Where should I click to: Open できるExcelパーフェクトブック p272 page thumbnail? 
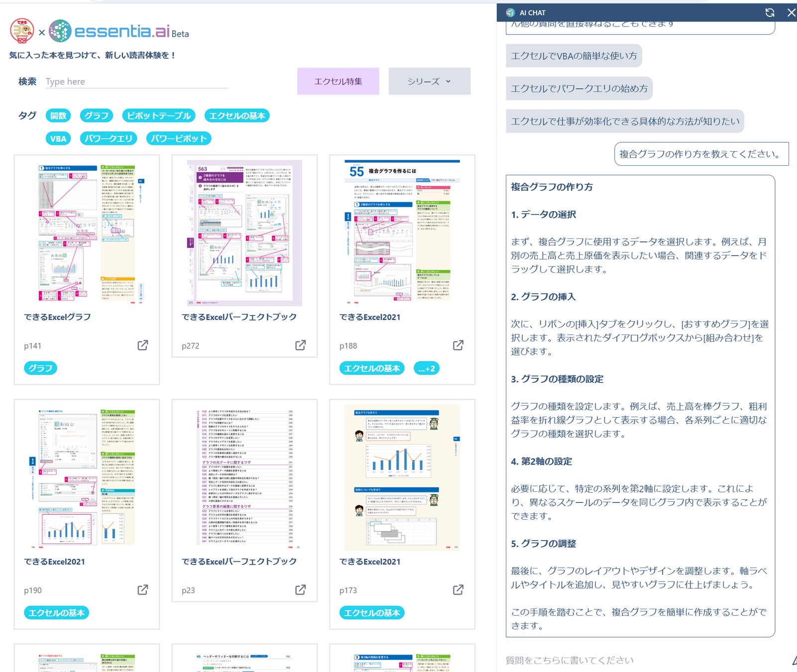tap(244, 233)
